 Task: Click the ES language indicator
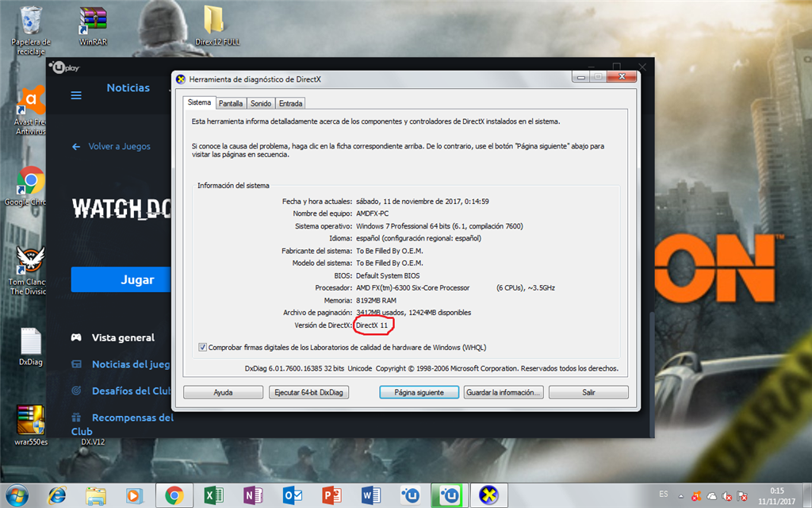[664, 494]
